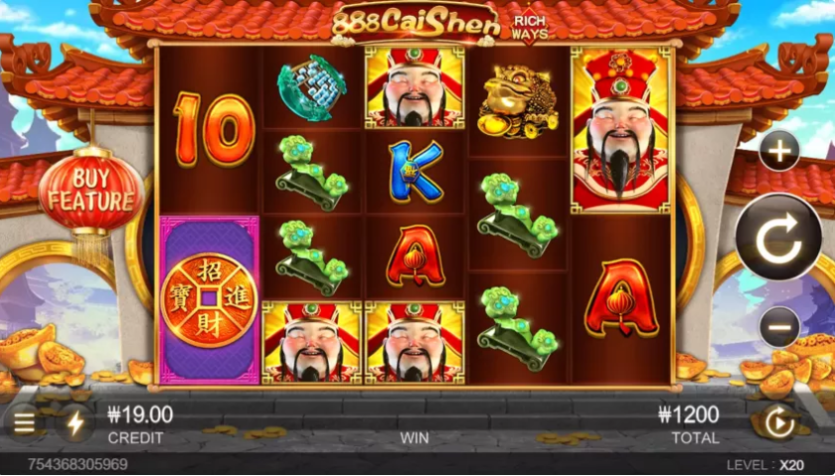This screenshot has width=835, height=476.
Task: Decrease the bet with the minus button
Action: tap(779, 327)
